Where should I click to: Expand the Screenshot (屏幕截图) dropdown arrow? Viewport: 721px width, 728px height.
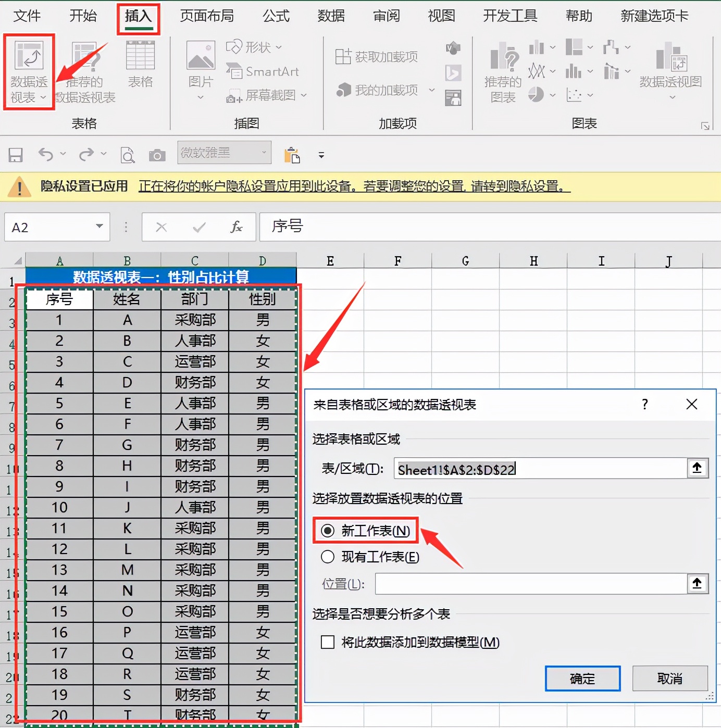(304, 95)
